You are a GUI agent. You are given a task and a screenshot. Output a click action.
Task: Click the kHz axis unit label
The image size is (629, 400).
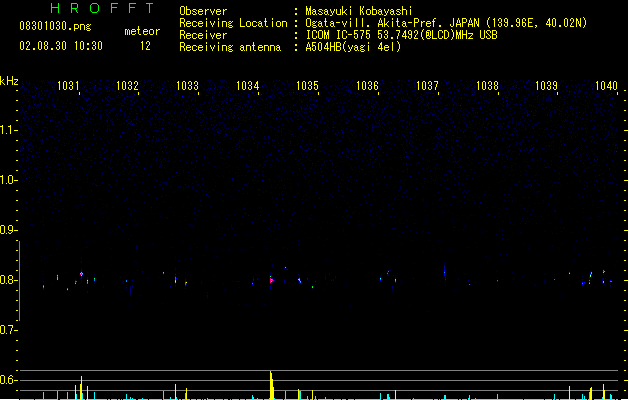[9, 81]
